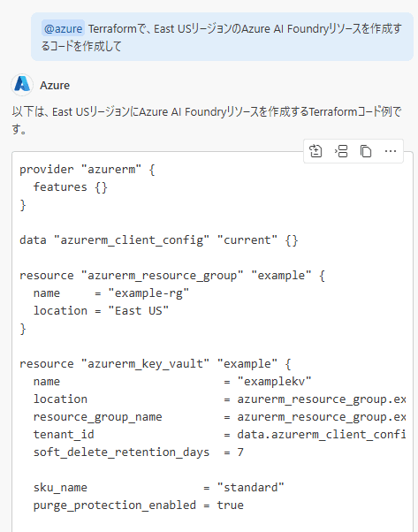Click the Azure participant name label
Image resolution: width=418 pixels, height=532 pixels.
[x=55, y=85]
